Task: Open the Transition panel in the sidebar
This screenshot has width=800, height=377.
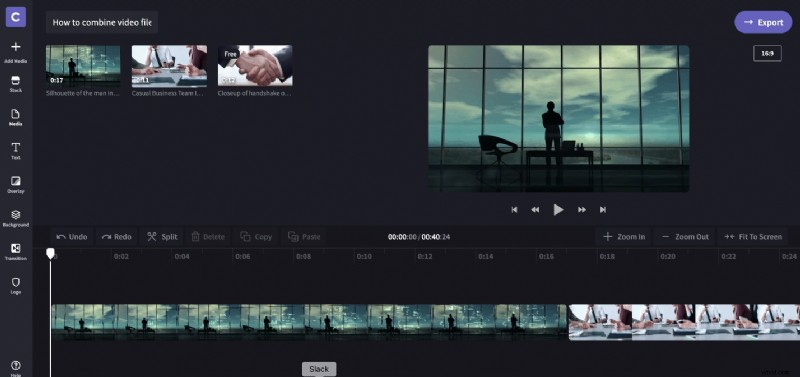Action: [16, 252]
